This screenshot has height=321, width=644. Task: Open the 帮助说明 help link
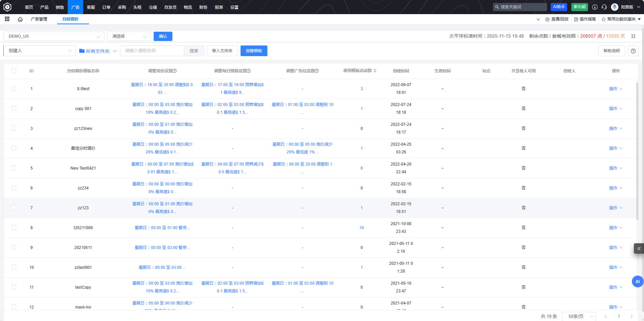[611, 51]
